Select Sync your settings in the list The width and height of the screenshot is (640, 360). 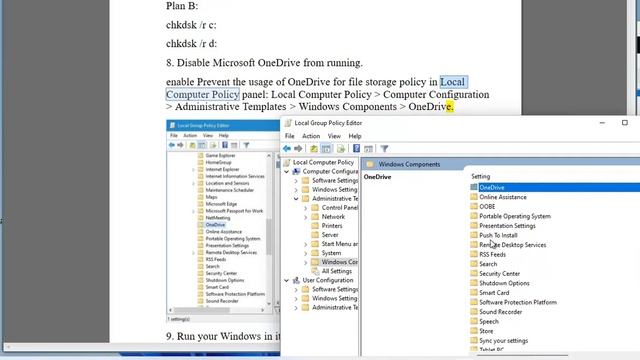(503, 340)
